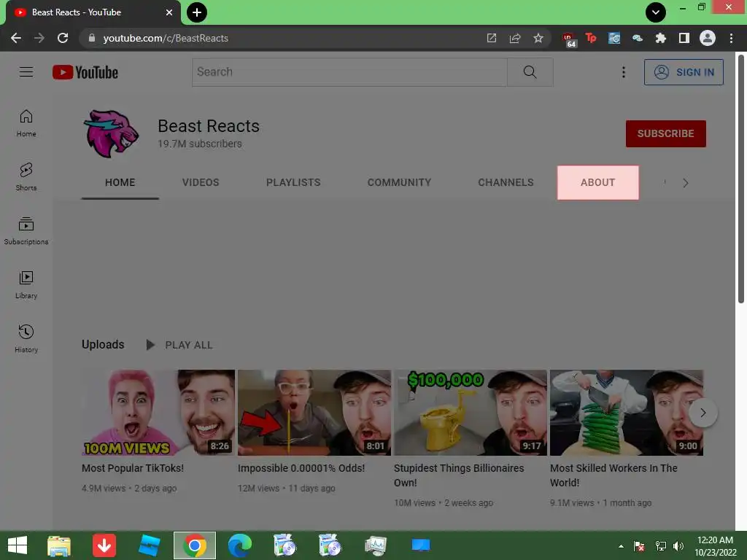This screenshot has width=747, height=560.
Task: Click the Most Popular TikToks thumbnail
Action: coord(158,413)
